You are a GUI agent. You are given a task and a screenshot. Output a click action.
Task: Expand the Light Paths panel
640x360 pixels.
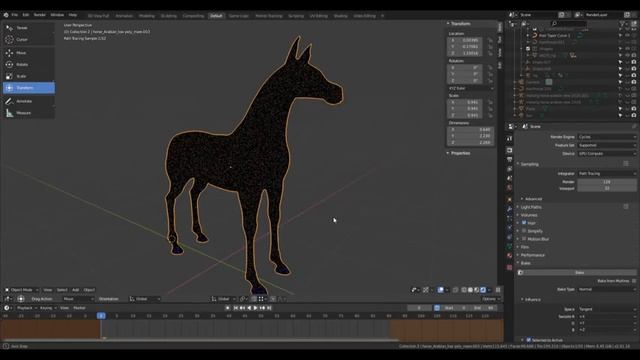531,207
